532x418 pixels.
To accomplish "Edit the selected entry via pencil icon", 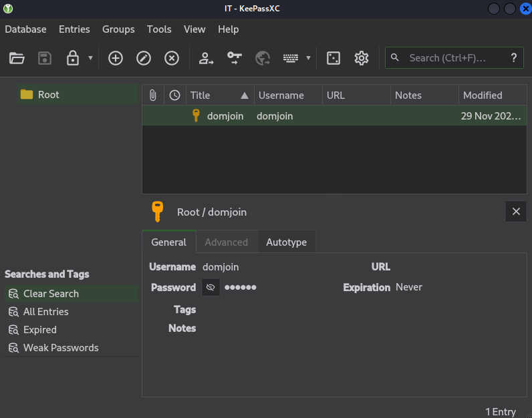I will (x=144, y=58).
